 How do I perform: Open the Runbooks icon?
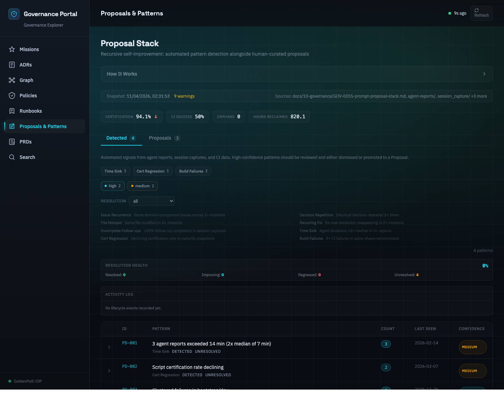[x=12, y=111]
